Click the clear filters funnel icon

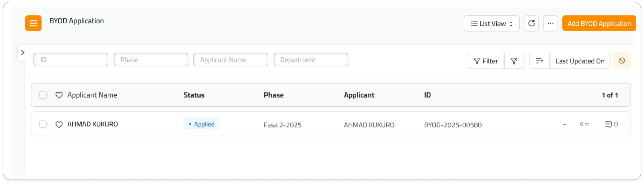coord(514,61)
